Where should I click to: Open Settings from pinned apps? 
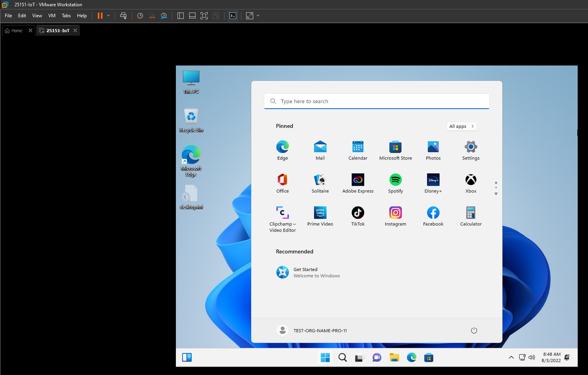pos(471,150)
